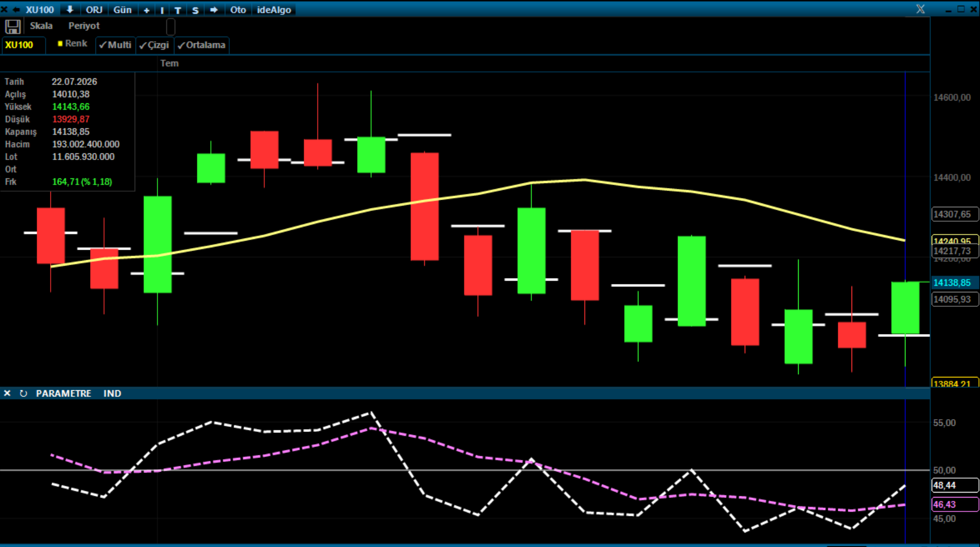Click the T tool icon
Image resolution: width=980 pixels, height=547 pixels.
coord(178,10)
